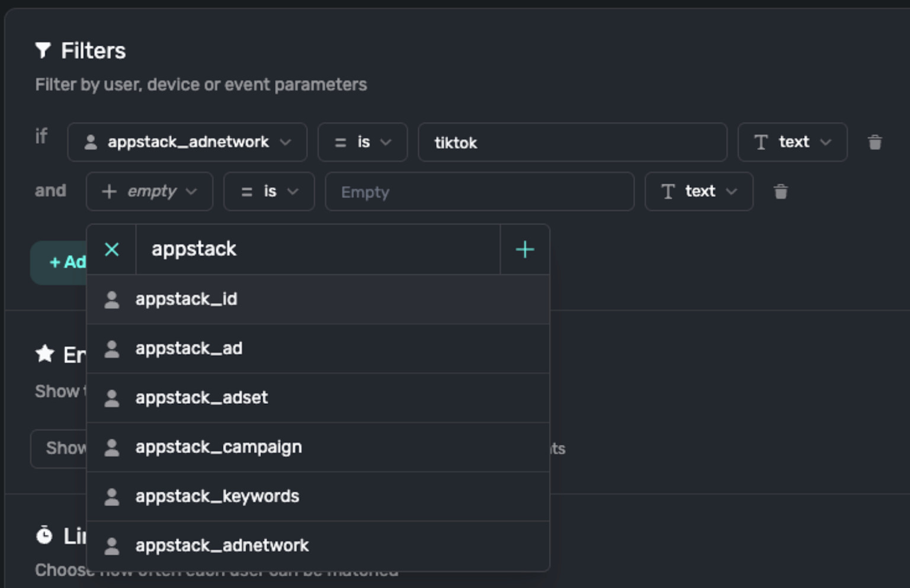910x588 pixels.
Task: Click the star icon in the section header
Action: [x=43, y=354]
